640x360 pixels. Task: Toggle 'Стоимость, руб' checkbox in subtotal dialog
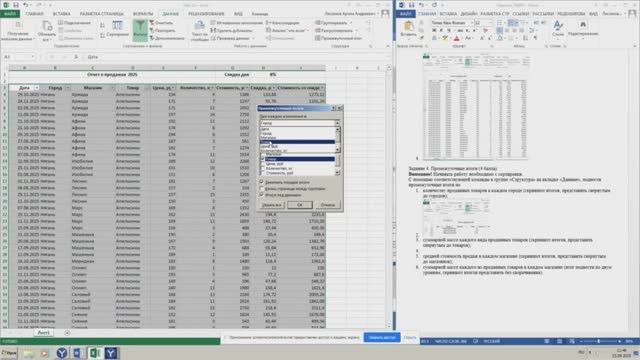click(x=262, y=173)
